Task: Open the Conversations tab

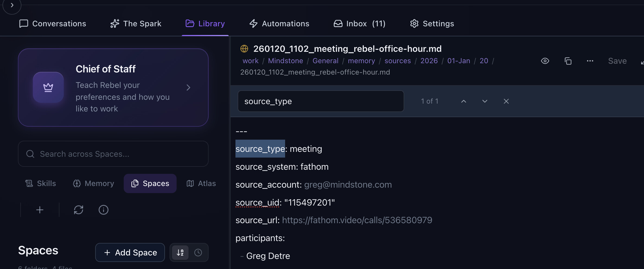Action: point(53,24)
